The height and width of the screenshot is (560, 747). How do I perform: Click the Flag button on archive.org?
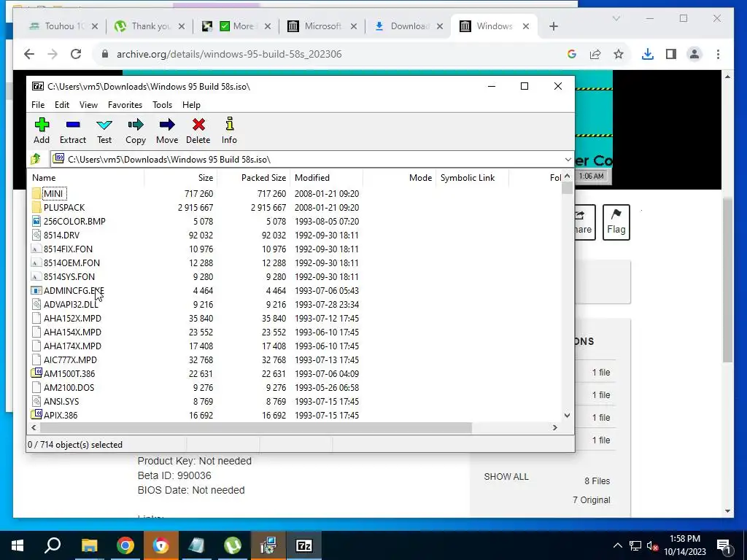tap(616, 222)
